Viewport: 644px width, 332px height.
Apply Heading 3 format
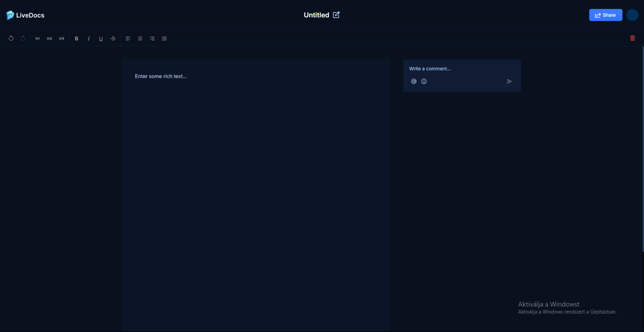(62, 39)
